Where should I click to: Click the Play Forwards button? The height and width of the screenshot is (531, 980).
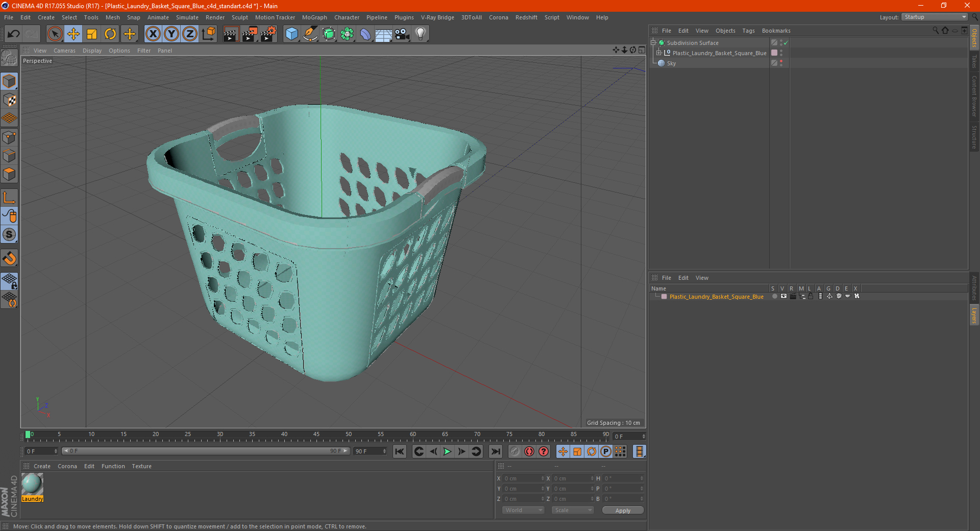click(x=447, y=451)
